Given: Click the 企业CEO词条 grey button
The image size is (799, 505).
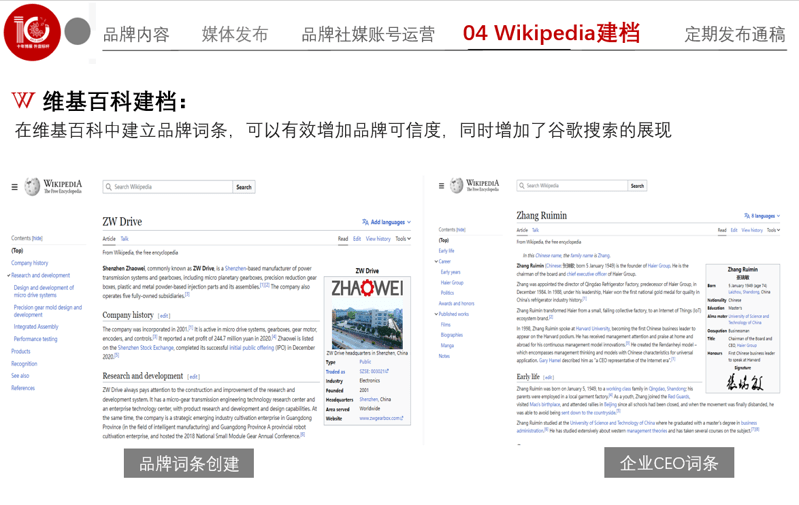Looking at the screenshot, I should pyautogui.click(x=669, y=463).
